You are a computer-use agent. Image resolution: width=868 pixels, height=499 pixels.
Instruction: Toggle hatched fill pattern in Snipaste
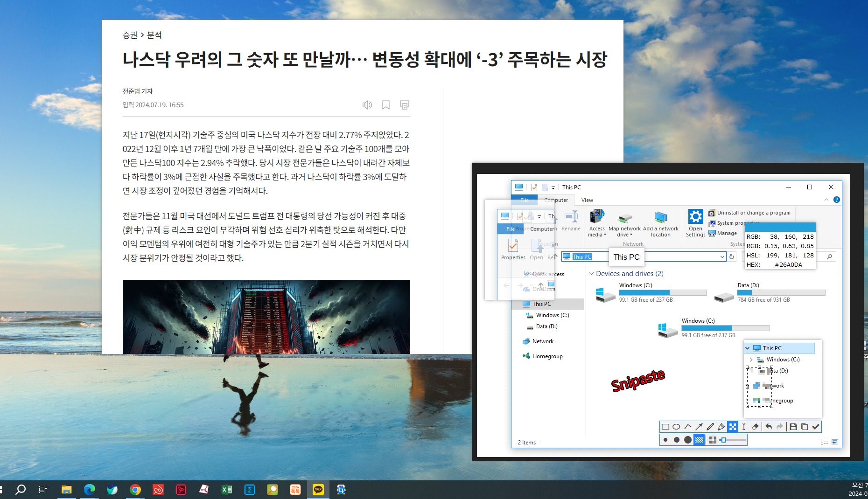(699, 440)
